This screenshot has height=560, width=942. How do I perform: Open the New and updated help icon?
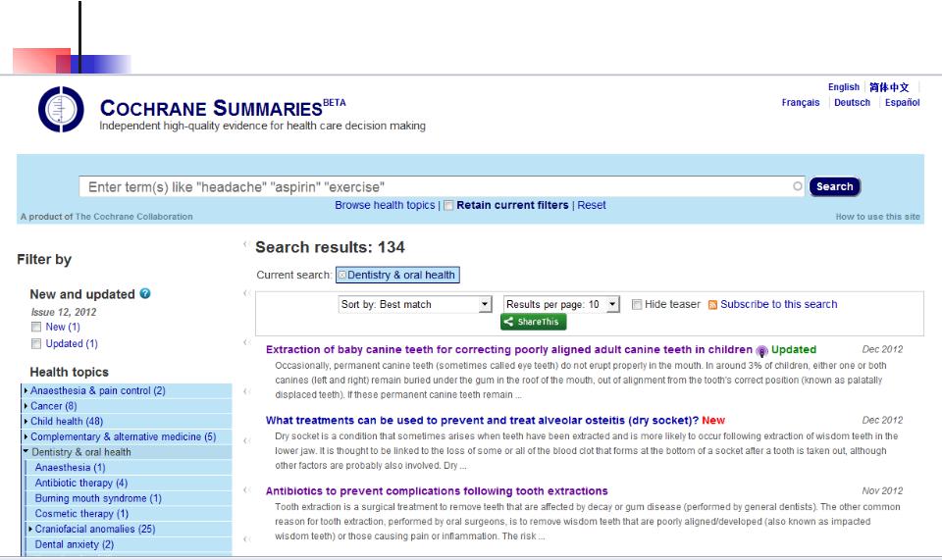(145, 293)
